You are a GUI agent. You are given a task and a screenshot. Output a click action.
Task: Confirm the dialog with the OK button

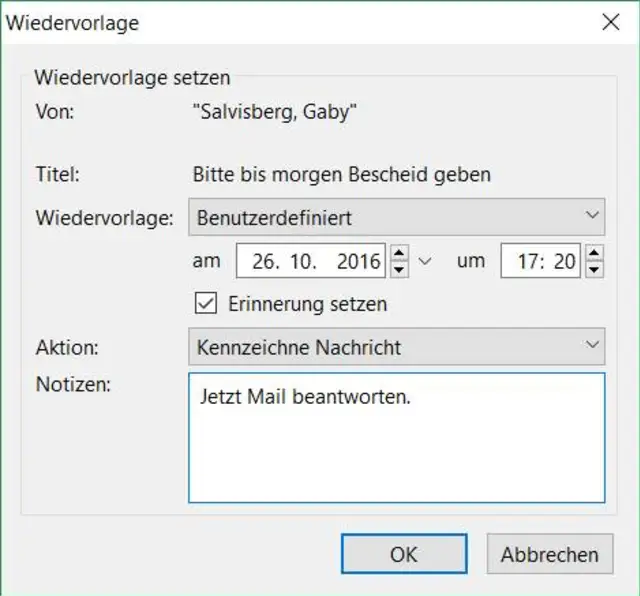tap(403, 554)
